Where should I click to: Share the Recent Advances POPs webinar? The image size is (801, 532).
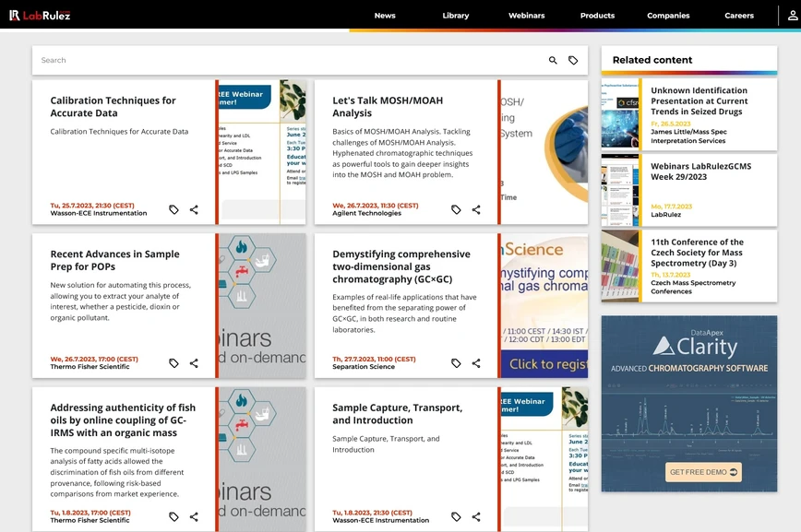pyautogui.click(x=194, y=363)
